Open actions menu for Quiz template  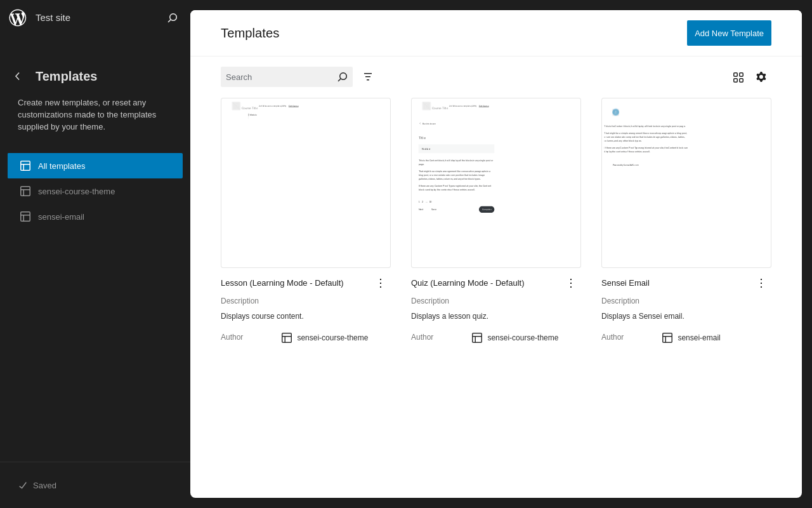571,283
